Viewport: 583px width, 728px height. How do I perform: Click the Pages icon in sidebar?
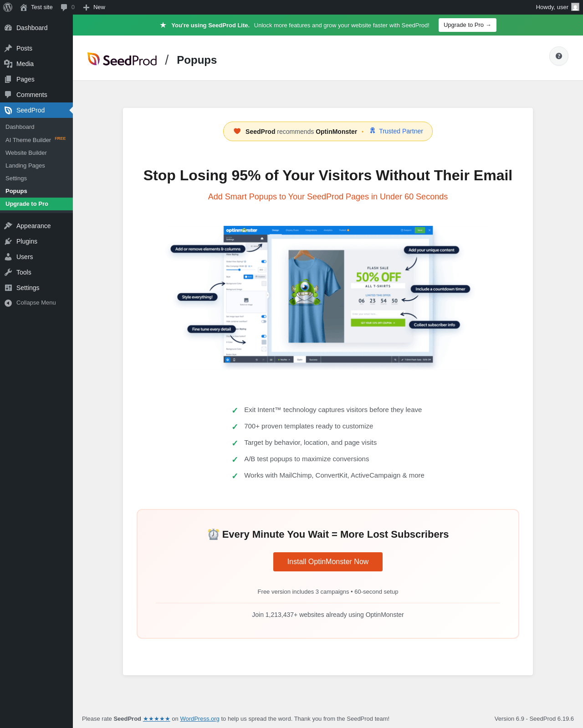pyautogui.click(x=8, y=79)
